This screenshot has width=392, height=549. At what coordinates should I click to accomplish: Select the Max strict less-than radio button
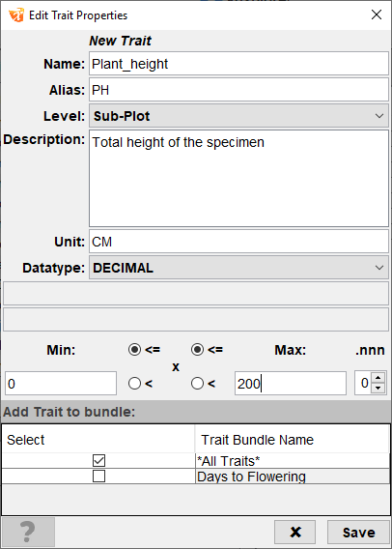coord(197,384)
